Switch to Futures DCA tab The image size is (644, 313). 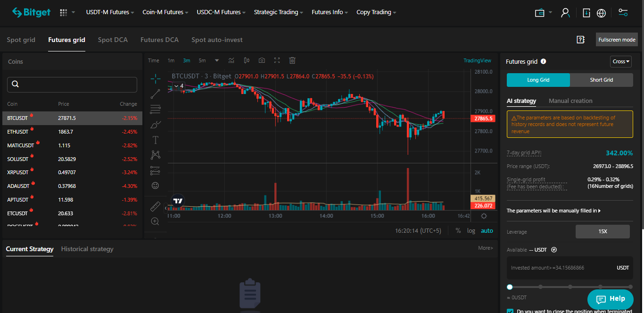coord(159,40)
